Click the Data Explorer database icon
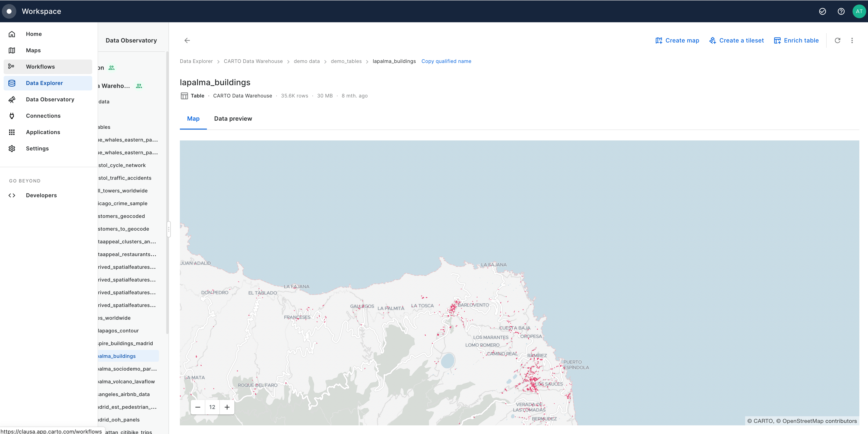Image resolution: width=868 pixels, height=434 pixels. tap(12, 83)
